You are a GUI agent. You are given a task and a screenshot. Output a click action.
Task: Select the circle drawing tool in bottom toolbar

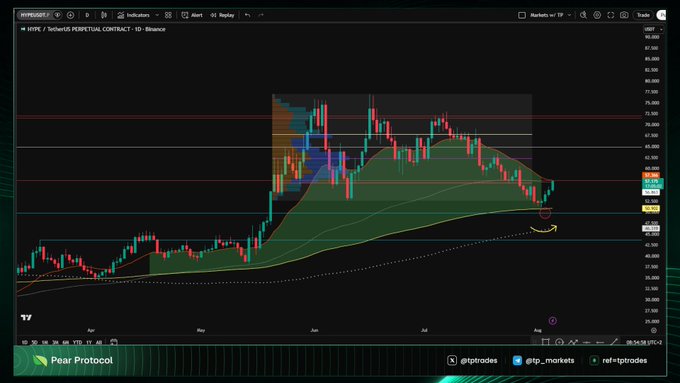(x=559, y=342)
